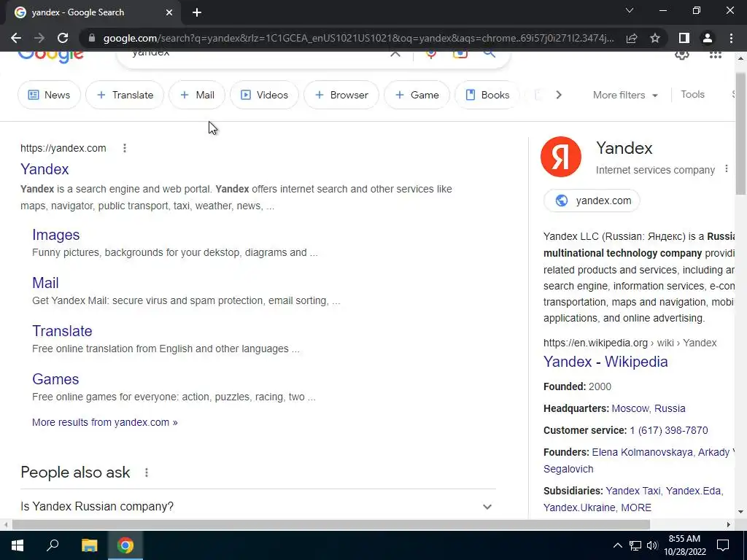Open the Games sitelink

point(55,379)
